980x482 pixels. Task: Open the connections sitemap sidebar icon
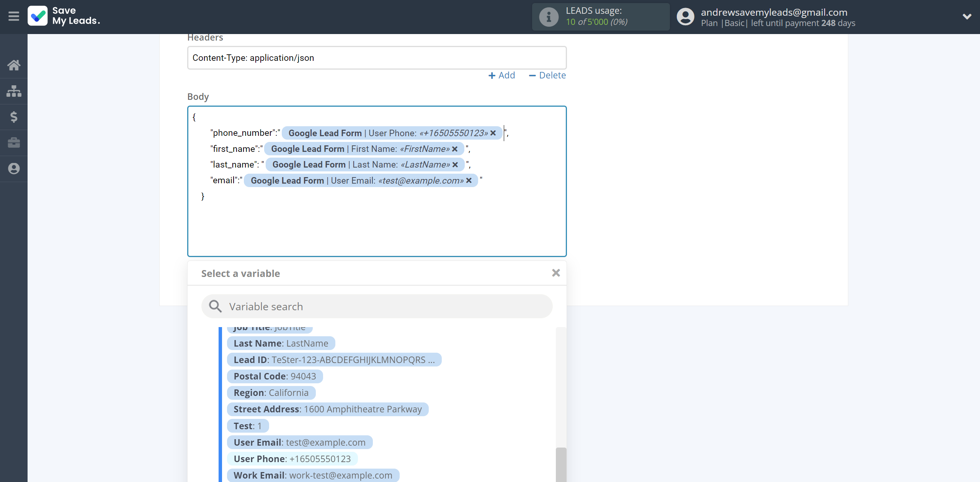click(x=14, y=91)
